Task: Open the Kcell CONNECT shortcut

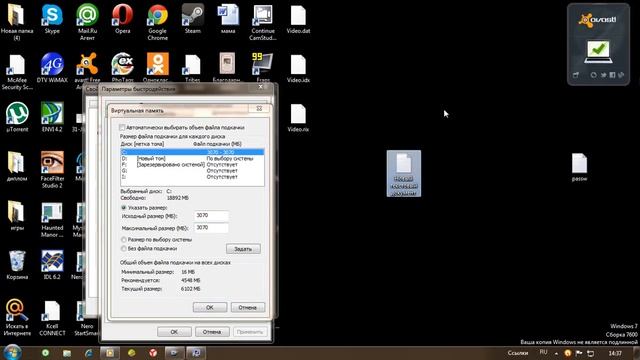Action: pyautogui.click(x=52, y=318)
